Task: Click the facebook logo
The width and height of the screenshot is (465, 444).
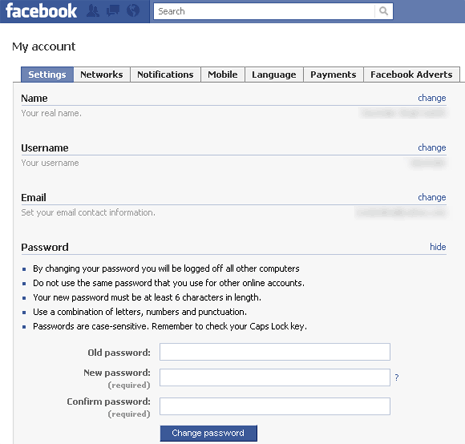Action: (x=41, y=11)
